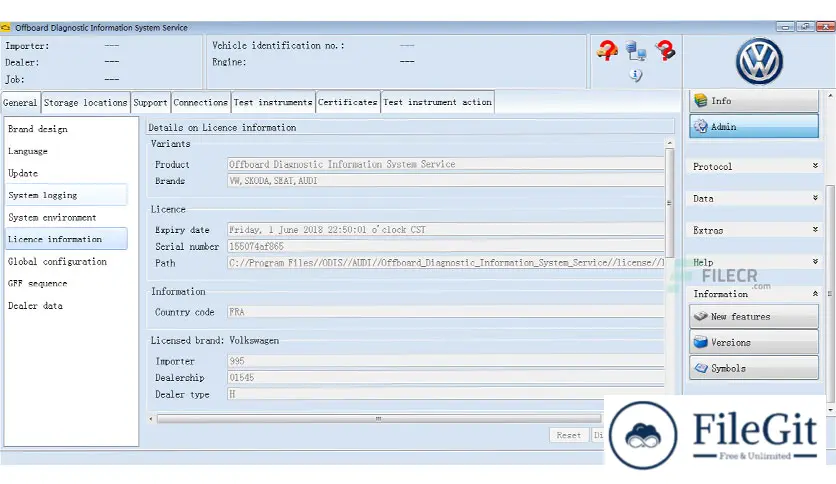The height and width of the screenshot is (484, 836).
Task: Click the ODIS application title bar icon
Action: (6, 27)
